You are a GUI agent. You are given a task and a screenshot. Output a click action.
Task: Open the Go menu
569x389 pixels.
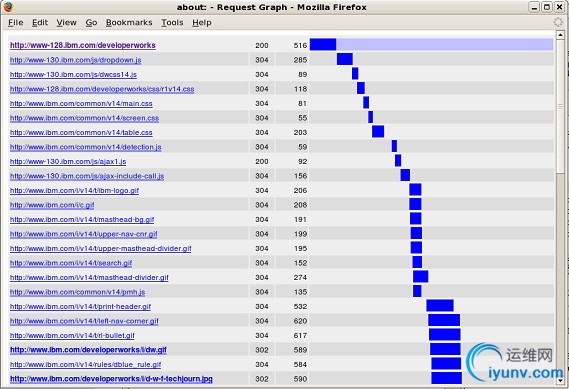coord(91,22)
